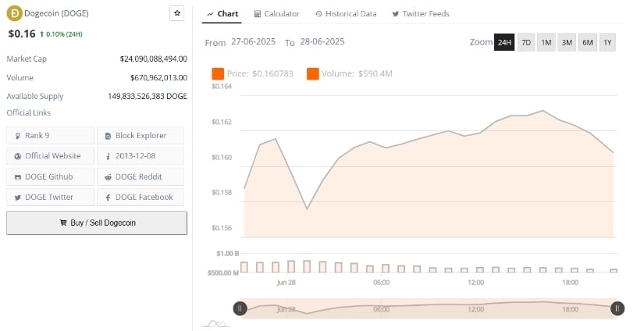644x331 pixels.
Task: Click the mini chart icon below navigator
Action: [215, 324]
